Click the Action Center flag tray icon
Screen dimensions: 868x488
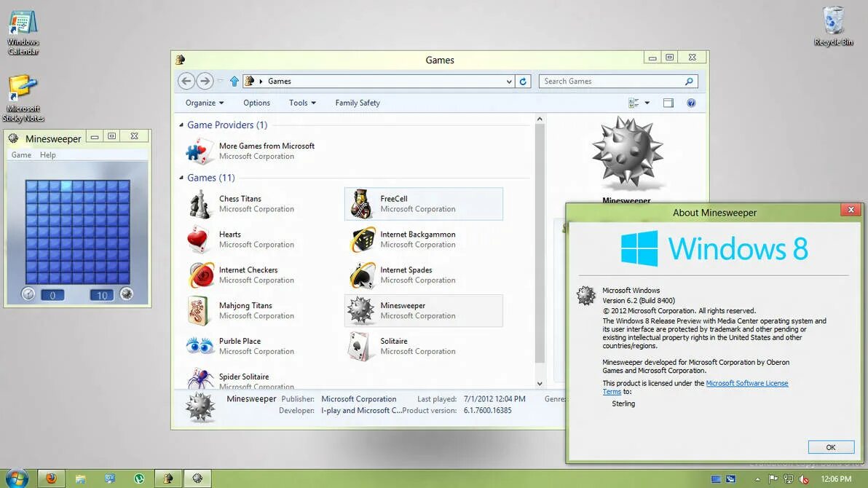coord(773,479)
